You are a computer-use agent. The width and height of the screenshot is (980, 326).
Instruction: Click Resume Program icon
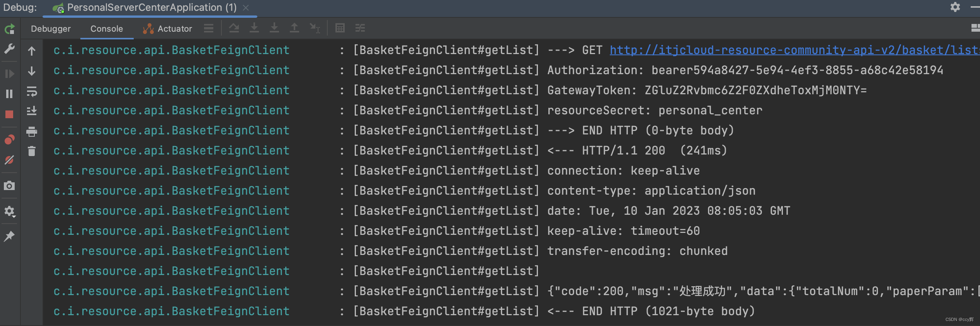coord(9,73)
